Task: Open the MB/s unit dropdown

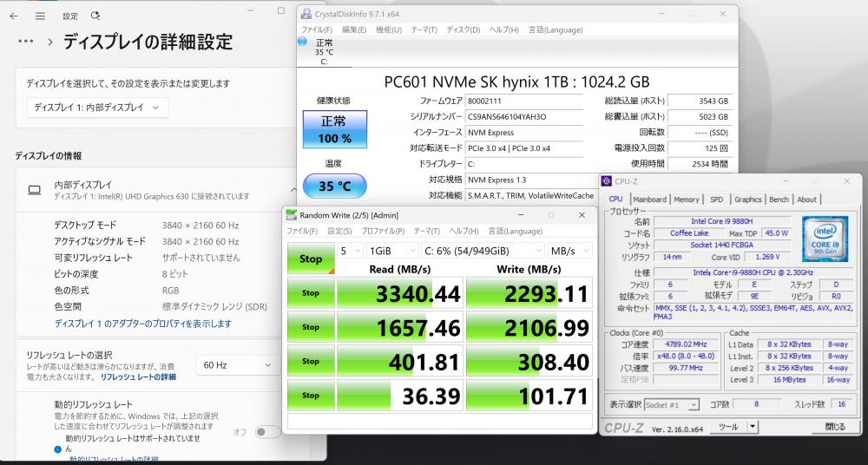Action: pos(569,252)
